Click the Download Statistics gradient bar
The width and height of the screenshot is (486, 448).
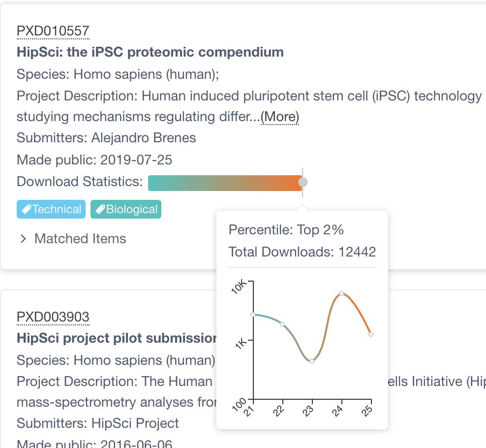[x=225, y=183]
